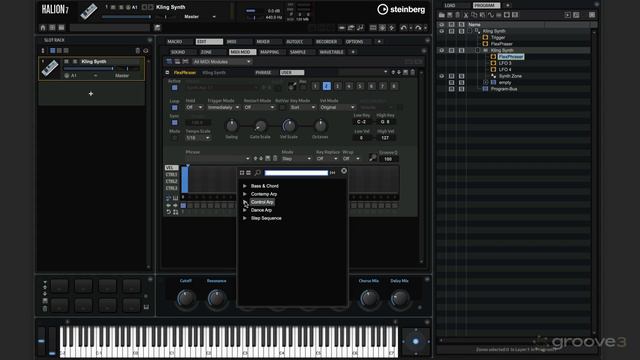Click the trash icon in FlexPhraser header
This screenshot has width=640, height=360.
pyautogui.click(x=413, y=73)
